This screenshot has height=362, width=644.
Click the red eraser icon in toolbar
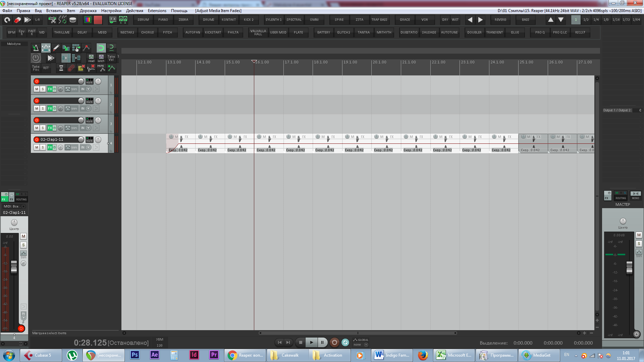click(x=17, y=20)
